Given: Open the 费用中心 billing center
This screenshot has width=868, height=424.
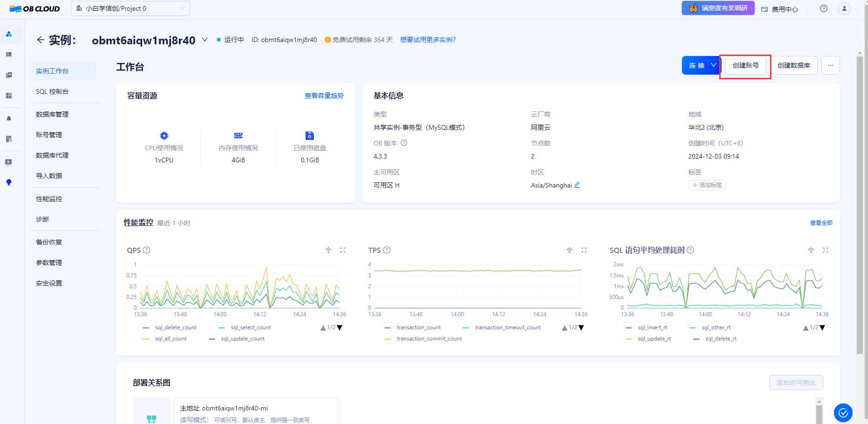Looking at the screenshot, I should (780, 9).
